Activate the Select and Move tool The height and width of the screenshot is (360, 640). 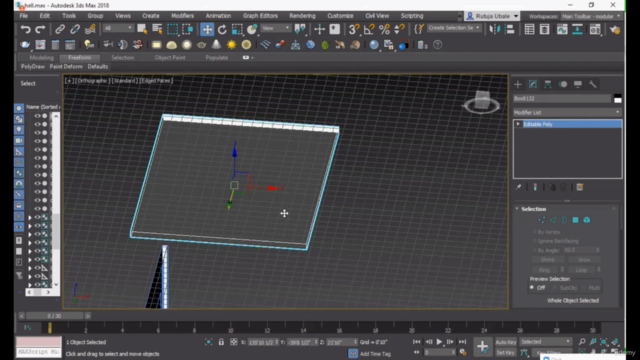tap(207, 29)
